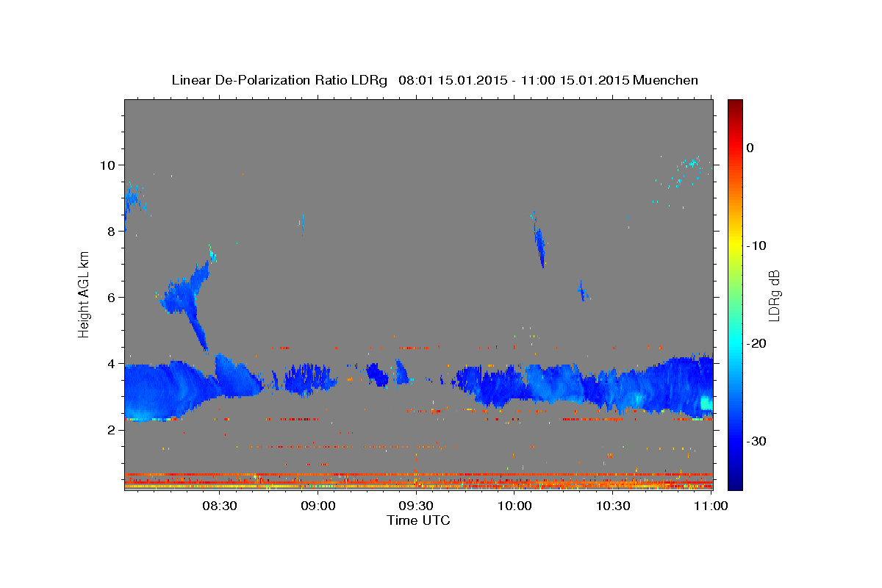Click the 'LDRg dB' colorbar label
This screenshot has height=588, width=882.
(x=773, y=295)
